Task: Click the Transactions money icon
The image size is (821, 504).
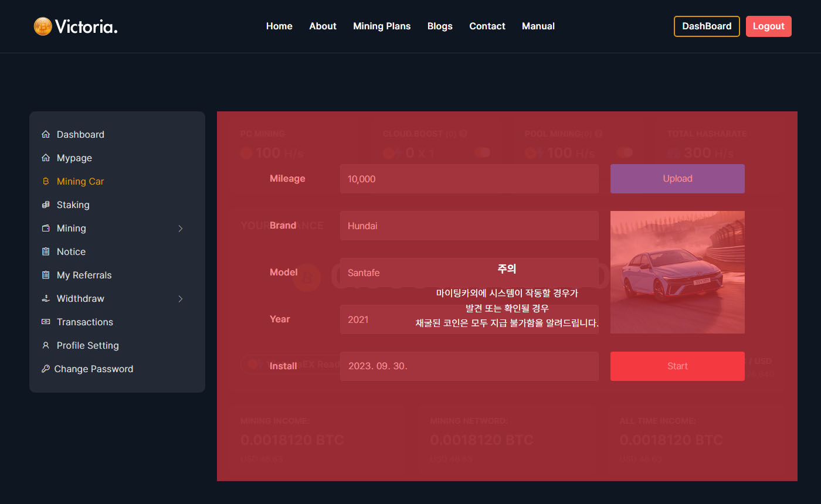Action: 46,322
